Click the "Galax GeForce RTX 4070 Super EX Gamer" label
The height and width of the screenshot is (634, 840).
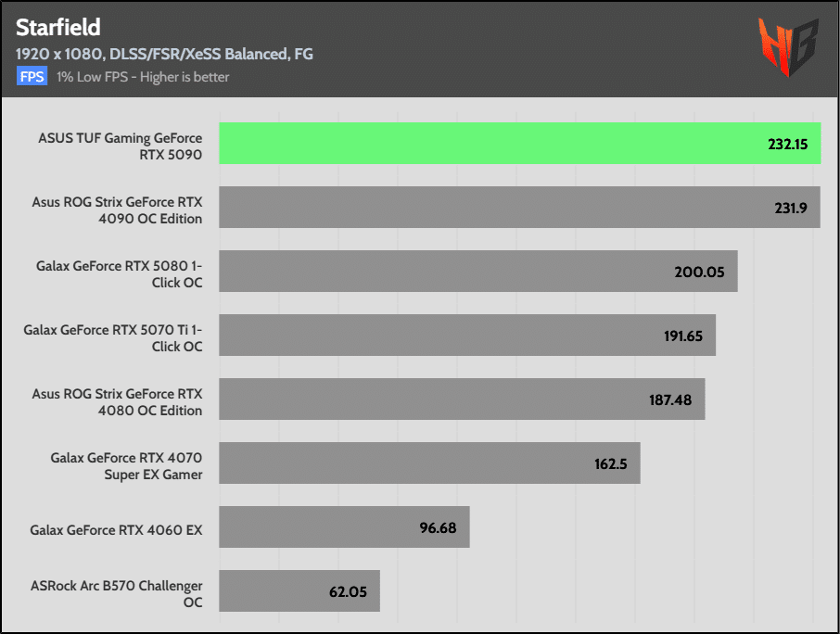[127, 466]
